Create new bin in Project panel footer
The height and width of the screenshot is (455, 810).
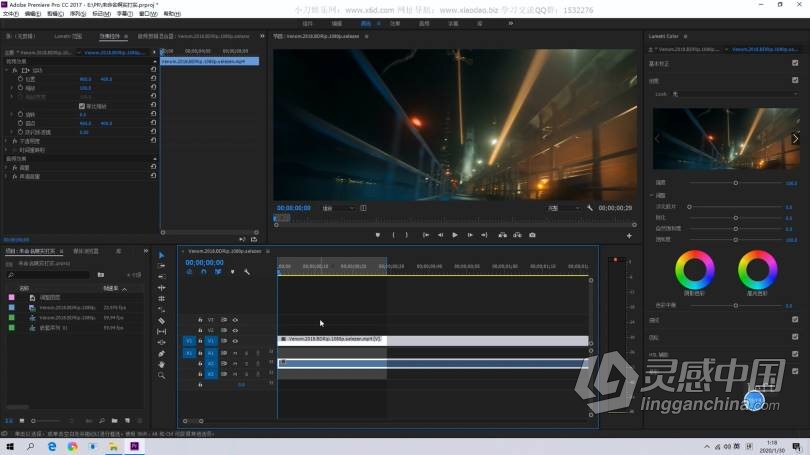[114, 421]
